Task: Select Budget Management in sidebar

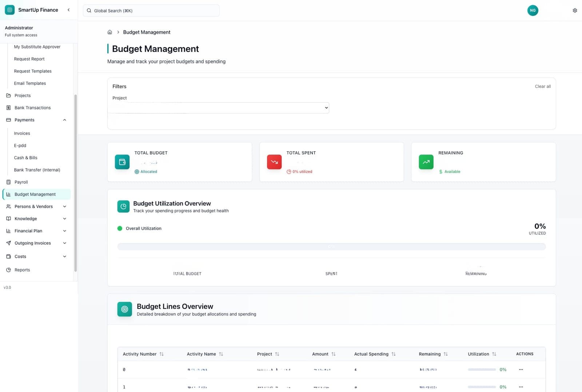Action: 36,194
